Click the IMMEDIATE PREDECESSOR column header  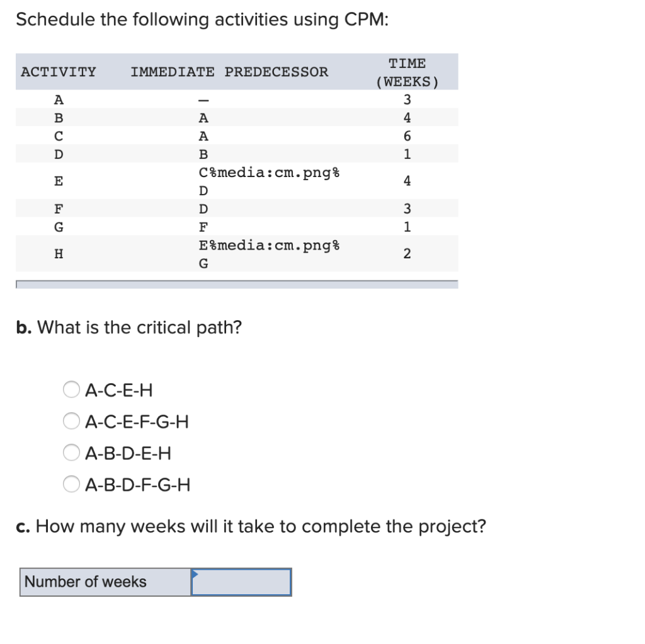230,71
